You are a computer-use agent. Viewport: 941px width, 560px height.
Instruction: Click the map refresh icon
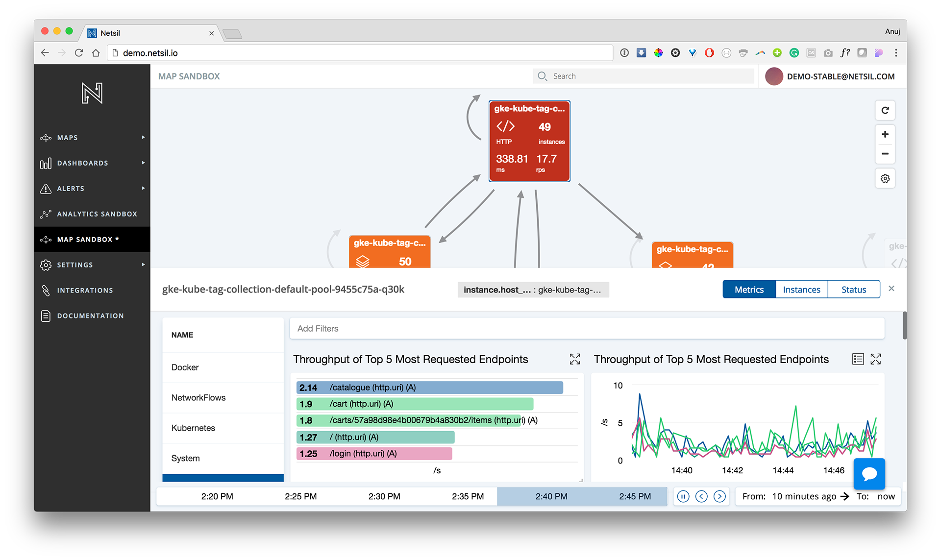pyautogui.click(x=885, y=110)
